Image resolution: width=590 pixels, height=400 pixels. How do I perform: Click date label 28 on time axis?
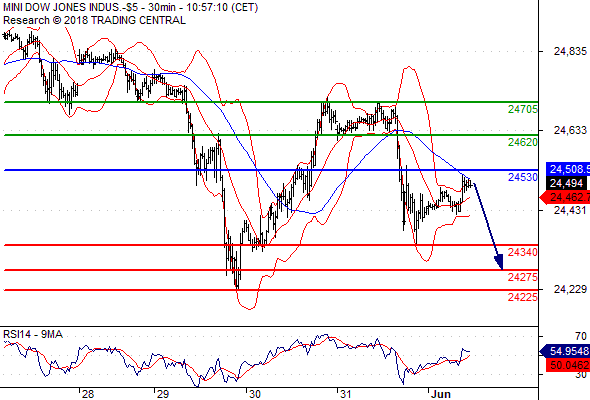88,394
